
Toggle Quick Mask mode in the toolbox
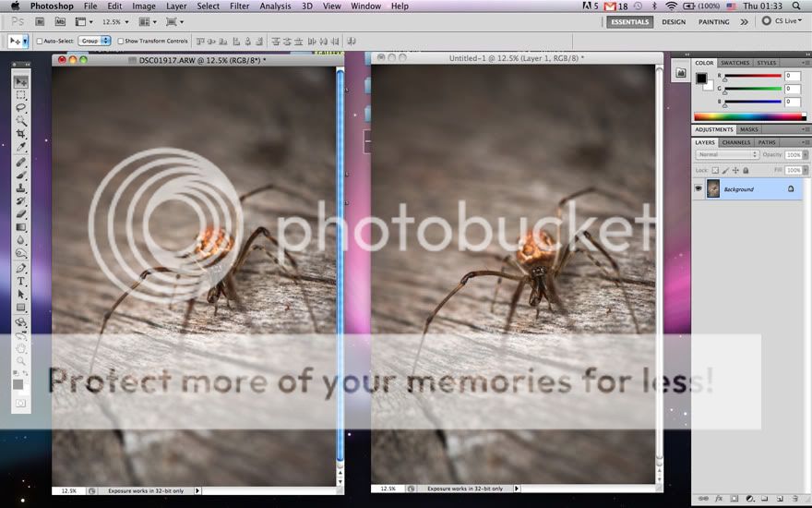coord(20,404)
